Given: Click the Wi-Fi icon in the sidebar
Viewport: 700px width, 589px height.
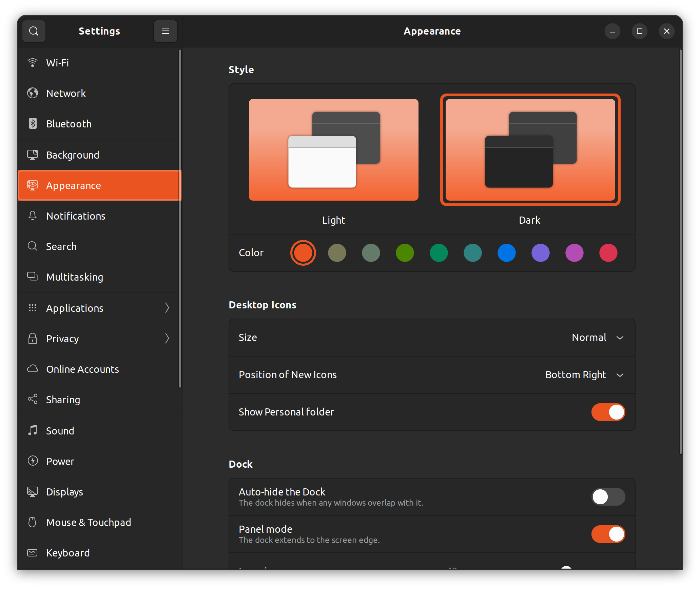Looking at the screenshot, I should click(33, 63).
